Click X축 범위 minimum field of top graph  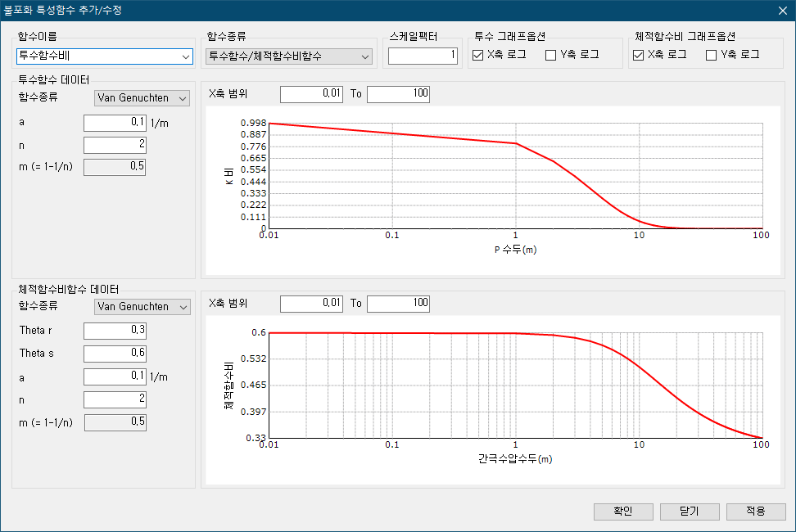[x=311, y=94]
